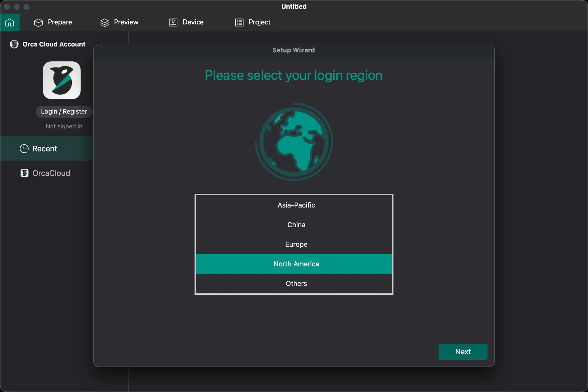Switch to the Preview tab
The image size is (588, 392).
119,22
